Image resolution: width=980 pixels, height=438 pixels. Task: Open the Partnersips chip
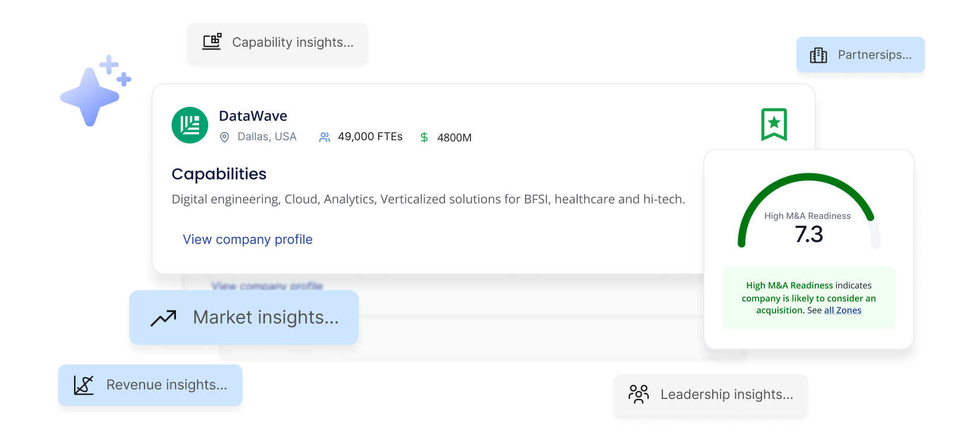coord(860,55)
